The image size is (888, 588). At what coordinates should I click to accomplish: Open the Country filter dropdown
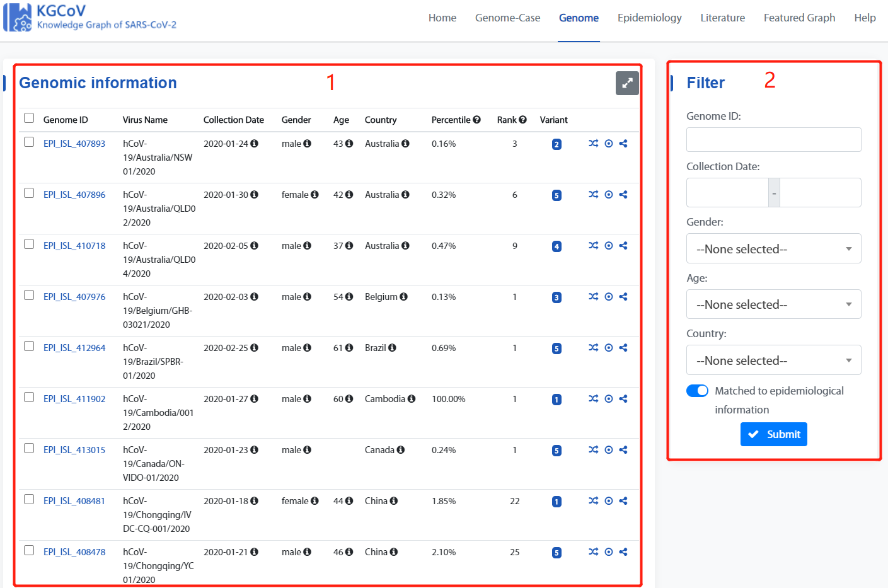[x=773, y=360]
